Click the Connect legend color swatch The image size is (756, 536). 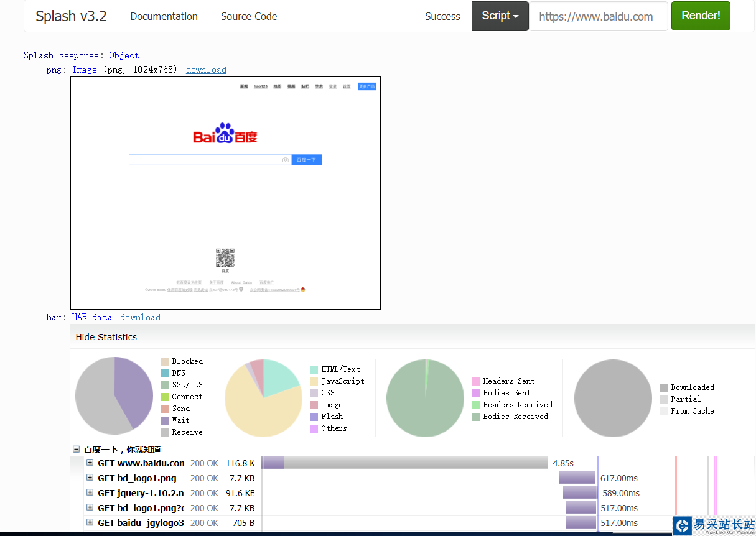point(165,397)
